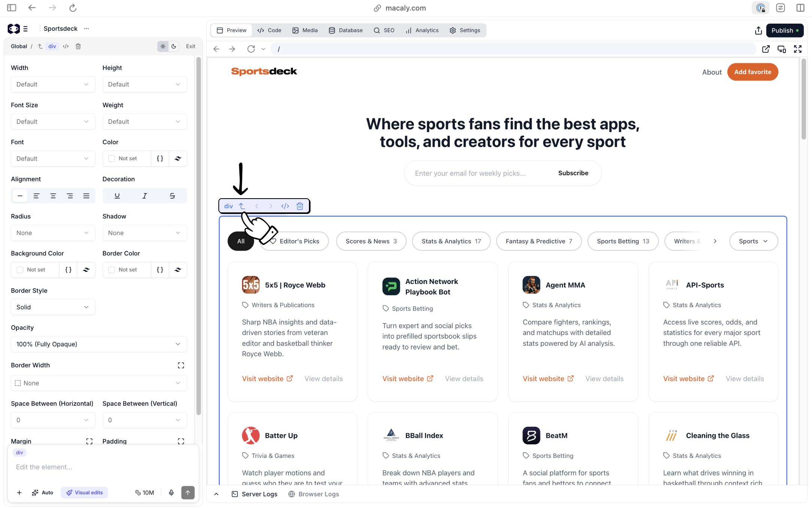
Task: Expand the Opacity dropdown
Action: point(99,344)
